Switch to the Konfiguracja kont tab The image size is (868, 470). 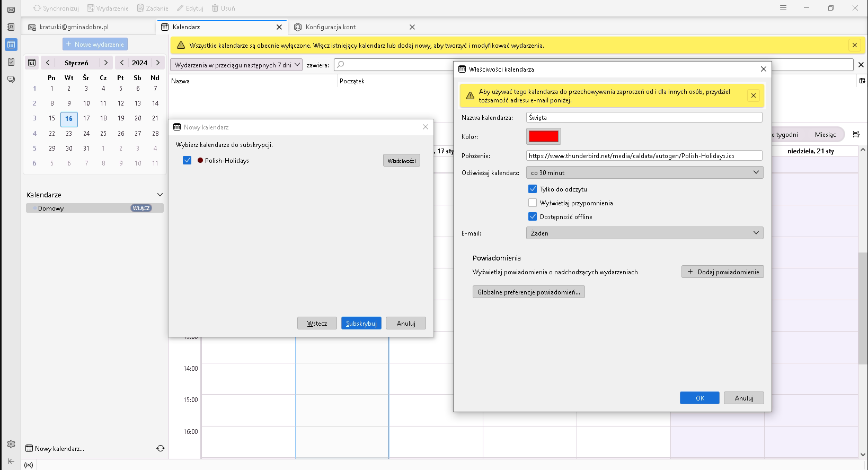(331, 27)
